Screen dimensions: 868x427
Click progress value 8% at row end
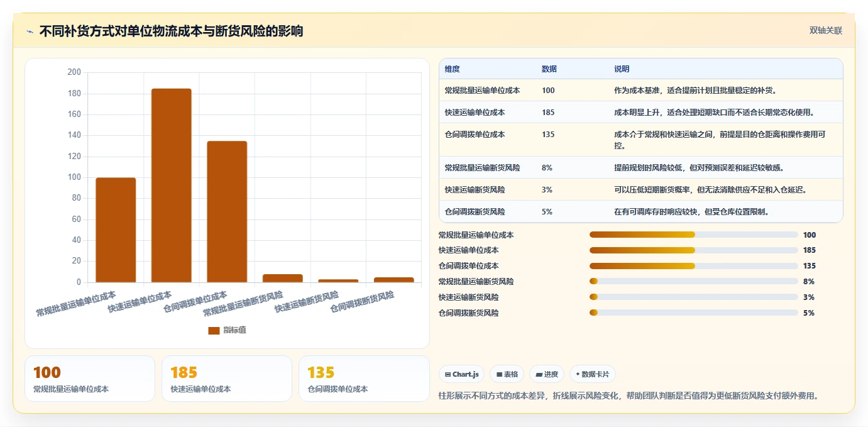pyautogui.click(x=809, y=281)
